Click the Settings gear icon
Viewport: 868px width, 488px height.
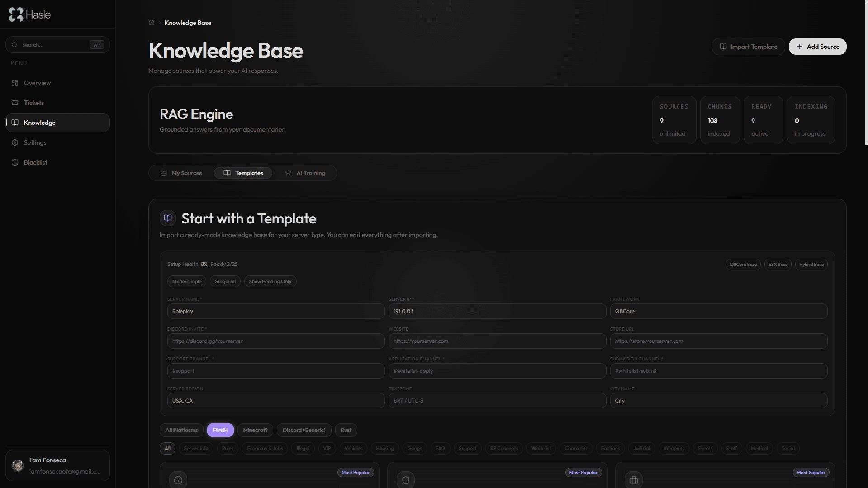14,142
